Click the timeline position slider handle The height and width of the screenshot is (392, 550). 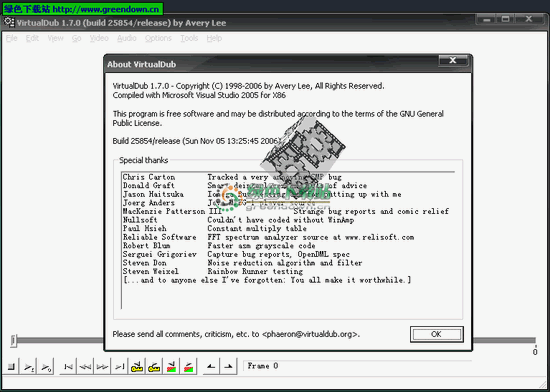pos(13,340)
